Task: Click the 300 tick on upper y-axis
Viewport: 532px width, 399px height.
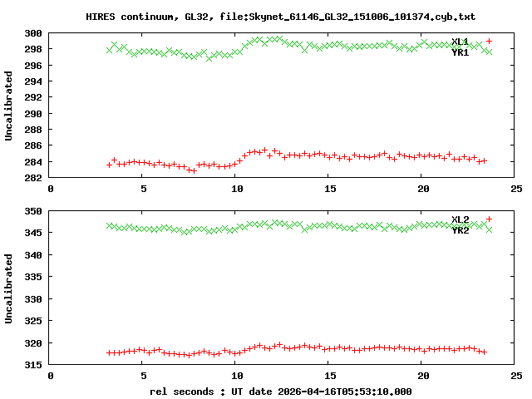Action: [33, 33]
